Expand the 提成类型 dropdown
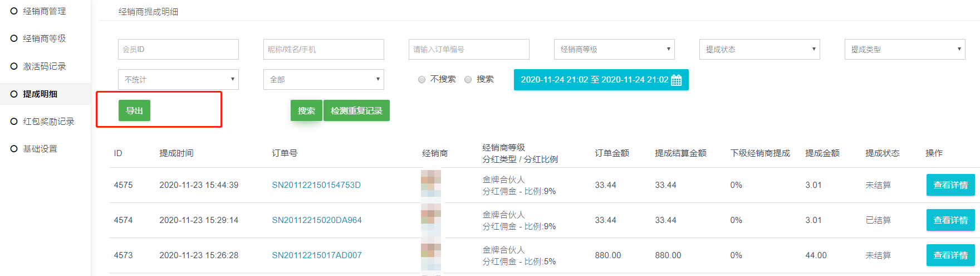The height and width of the screenshot is (276, 980). [905, 49]
